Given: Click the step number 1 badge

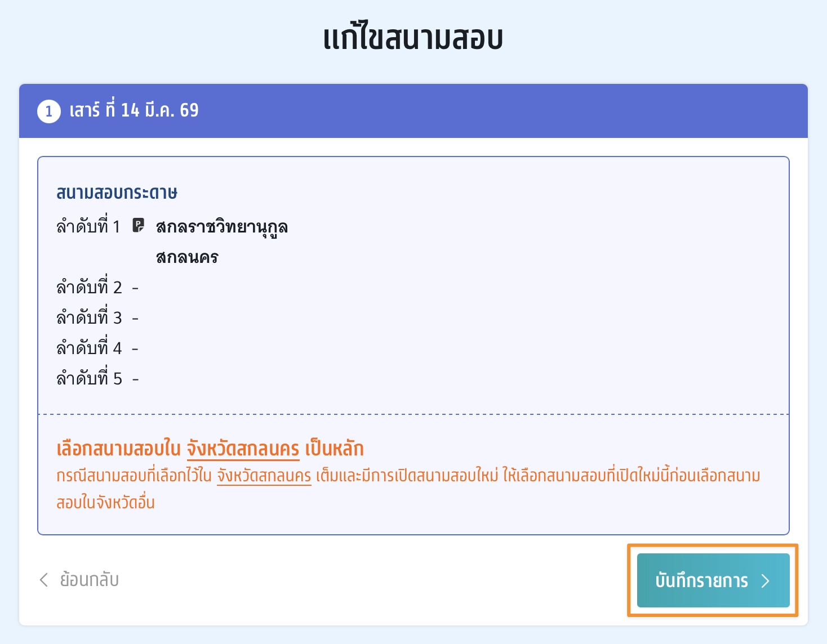Looking at the screenshot, I should click(49, 111).
